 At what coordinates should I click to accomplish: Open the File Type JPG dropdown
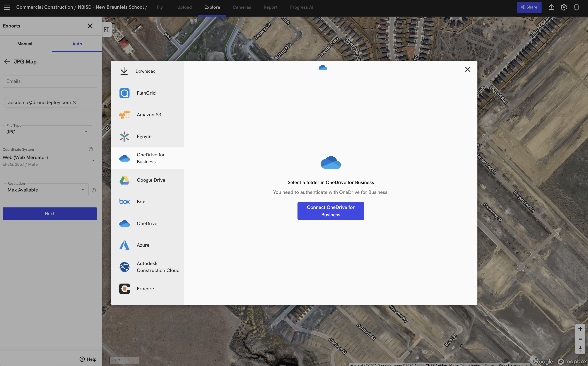tap(47, 132)
